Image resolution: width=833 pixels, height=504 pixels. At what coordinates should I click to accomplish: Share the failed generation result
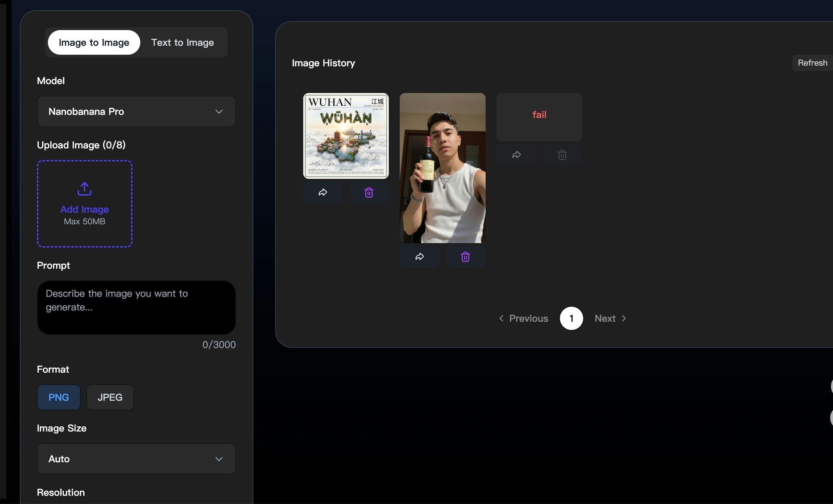click(x=517, y=155)
